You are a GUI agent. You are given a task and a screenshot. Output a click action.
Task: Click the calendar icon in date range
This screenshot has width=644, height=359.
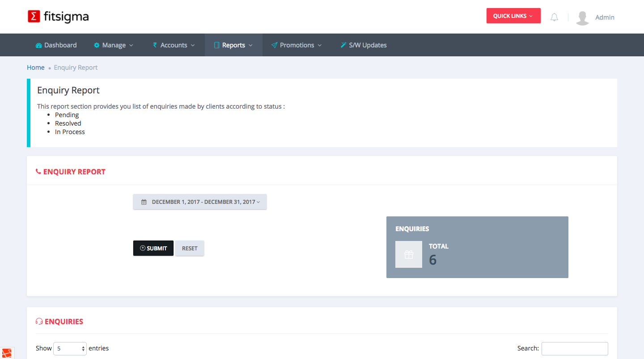pos(144,202)
